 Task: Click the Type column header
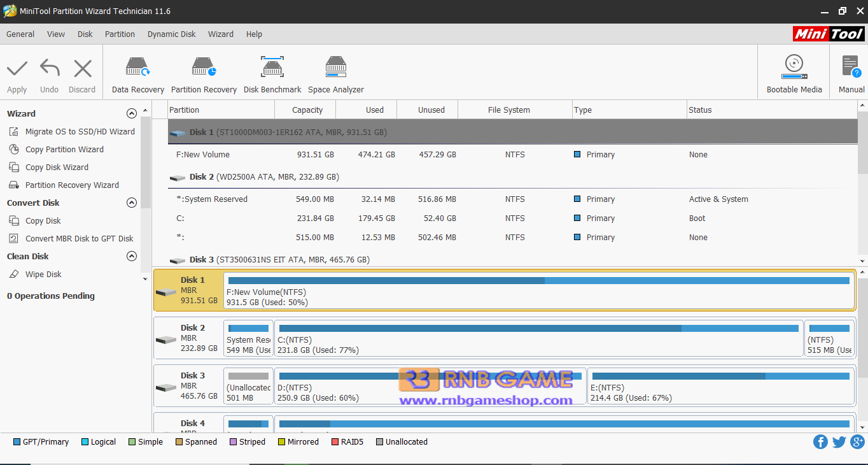pos(630,110)
